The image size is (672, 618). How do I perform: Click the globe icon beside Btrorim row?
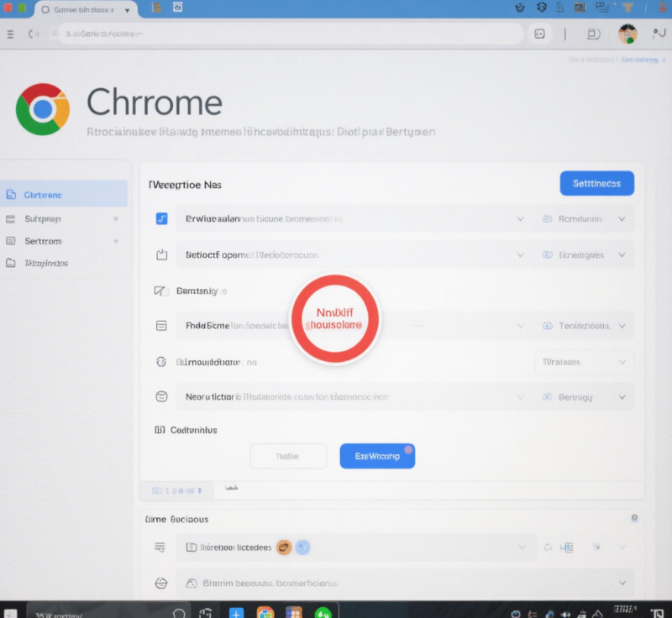pyautogui.click(x=161, y=583)
